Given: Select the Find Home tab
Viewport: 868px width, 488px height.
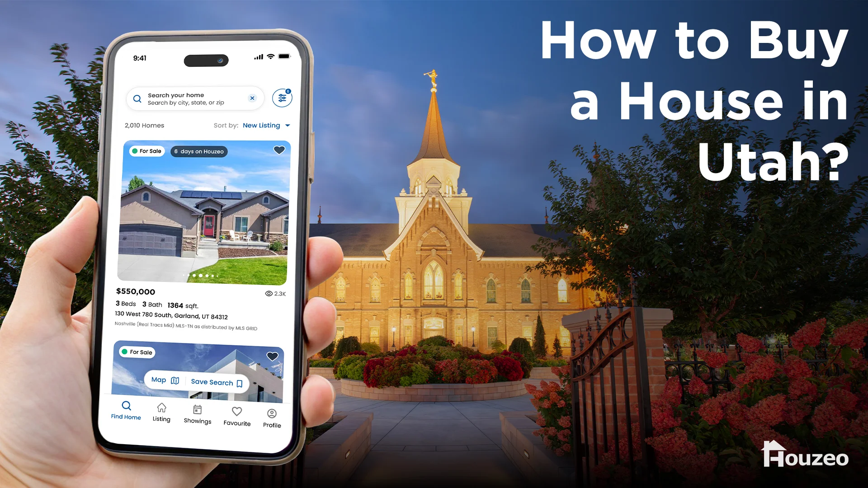Looking at the screenshot, I should (126, 417).
